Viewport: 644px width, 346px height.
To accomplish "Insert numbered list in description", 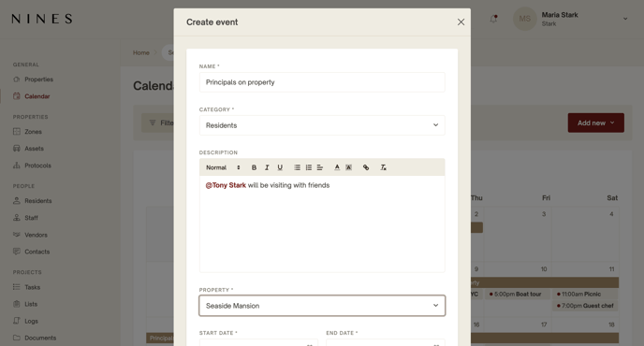I will coord(309,167).
